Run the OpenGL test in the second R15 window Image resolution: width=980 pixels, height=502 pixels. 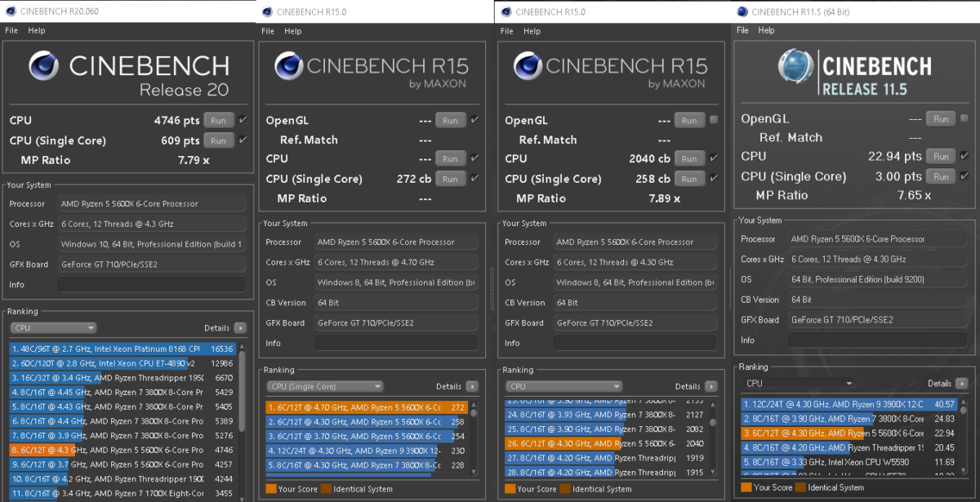[450, 119]
